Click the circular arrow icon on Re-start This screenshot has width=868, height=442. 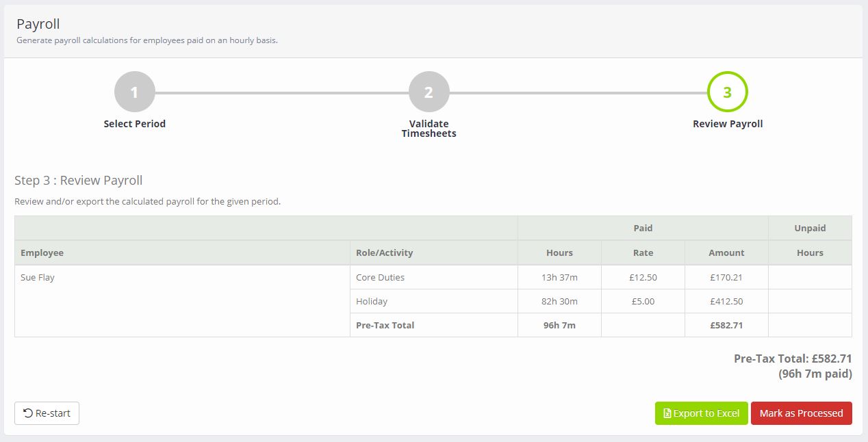[x=28, y=413]
